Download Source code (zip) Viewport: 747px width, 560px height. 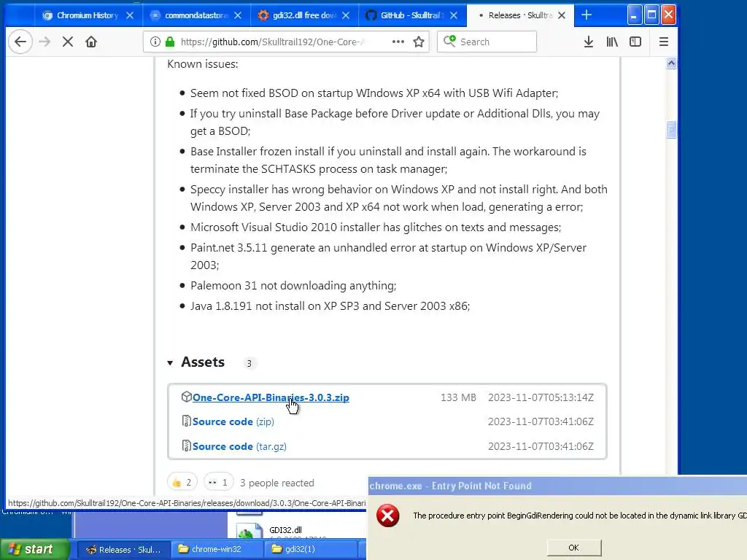(233, 422)
